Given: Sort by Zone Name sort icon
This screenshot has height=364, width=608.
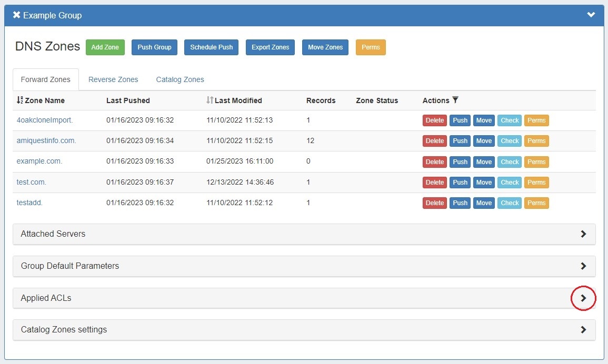Looking at the screenshot, I should tap(20, 100).
